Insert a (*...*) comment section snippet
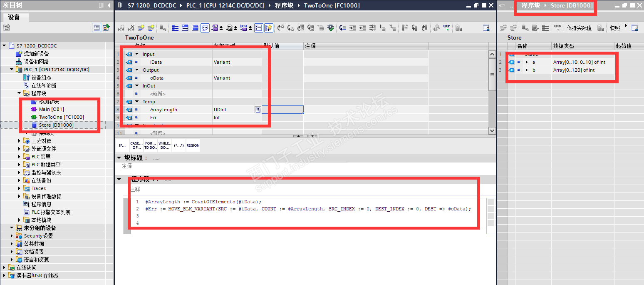 coord(179,145)
